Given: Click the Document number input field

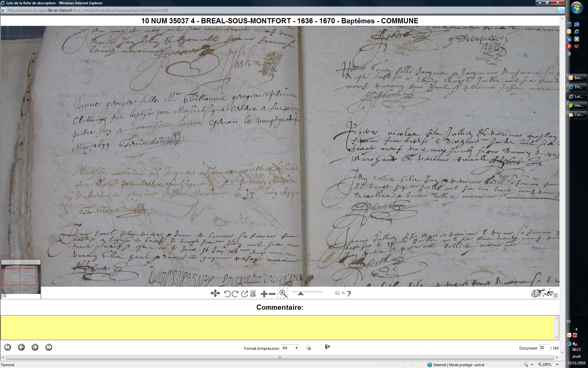Looking at the screenshot, I should (x=544, y=347).
